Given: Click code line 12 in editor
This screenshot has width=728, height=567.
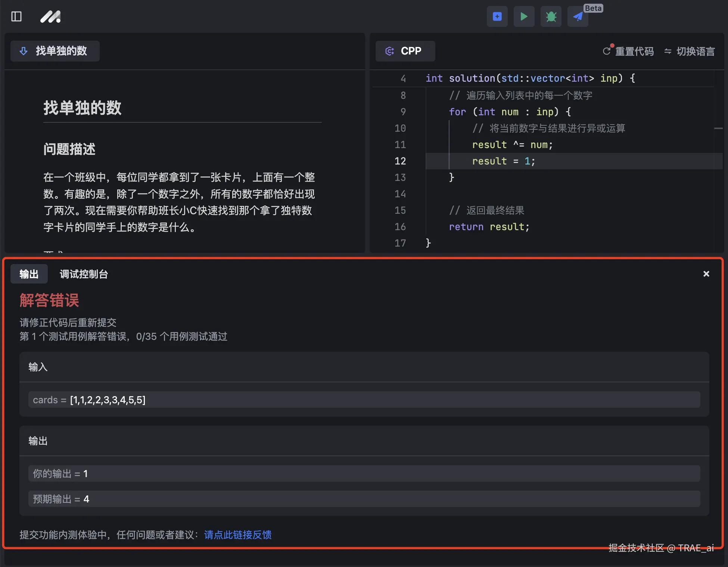Looking at the screenshot, I should (x=503, y=161).
